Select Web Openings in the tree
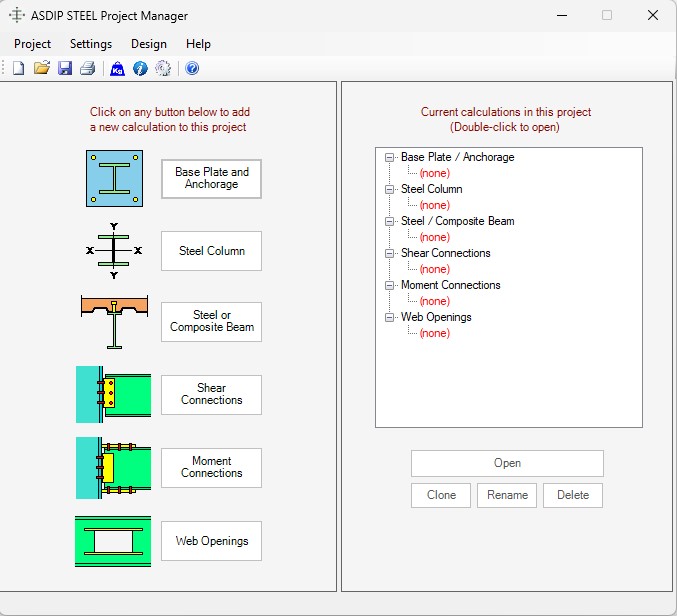Viewport: 677px width, 616px height. [436, 317]
